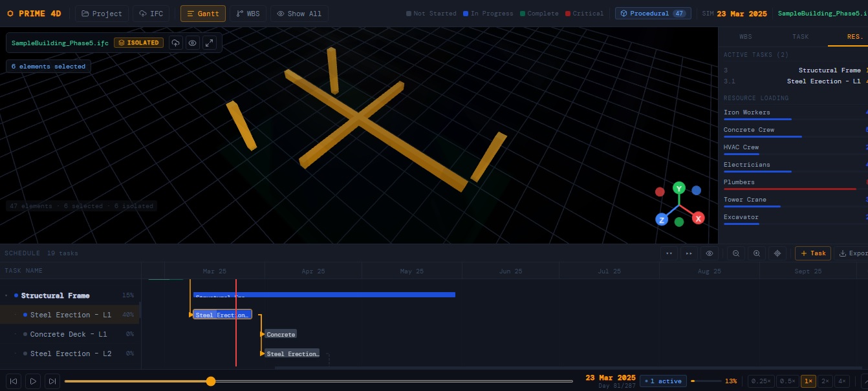Click the 6 elements selected badge
Image resolution: width=868 pixels, height=391 pixels.
pos(49,67)
